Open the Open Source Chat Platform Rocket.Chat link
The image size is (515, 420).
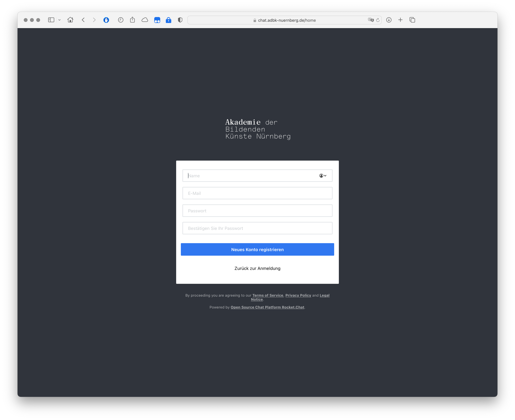pyautogui.click(x=267, y=307)
